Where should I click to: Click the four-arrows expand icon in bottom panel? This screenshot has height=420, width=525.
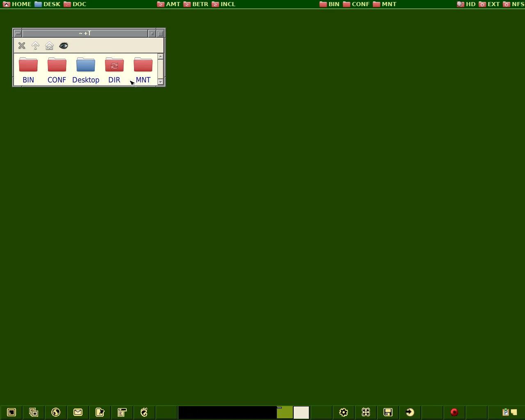pyautogui.click(x=366, y=412)
